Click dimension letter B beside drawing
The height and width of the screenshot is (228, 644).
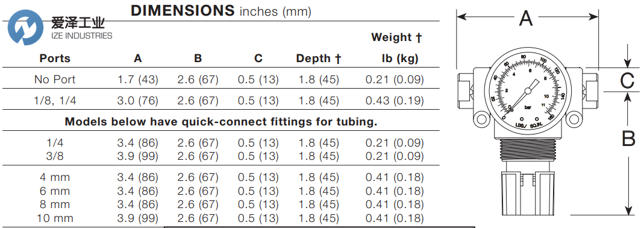(x=628, y=139)
